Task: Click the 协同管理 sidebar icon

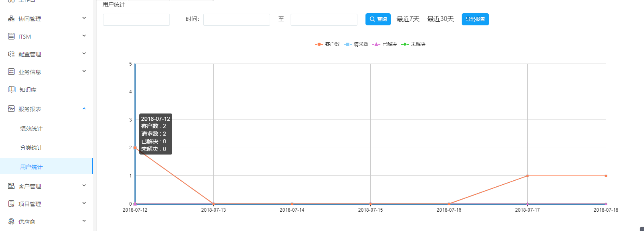Action: [x=11, y=19]
